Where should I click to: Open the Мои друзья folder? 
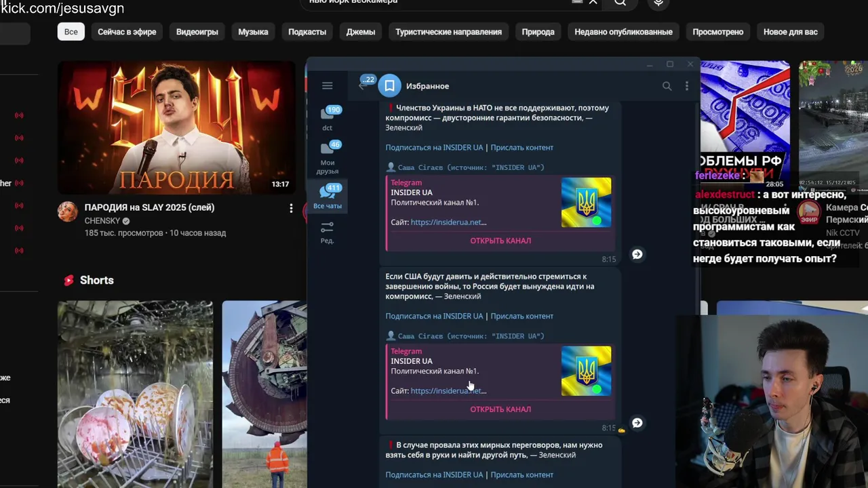click(328, 157)
